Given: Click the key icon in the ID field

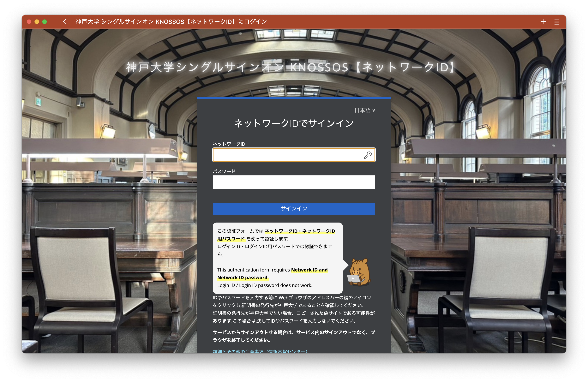Looking at the screenshot, I should [368, 155].
